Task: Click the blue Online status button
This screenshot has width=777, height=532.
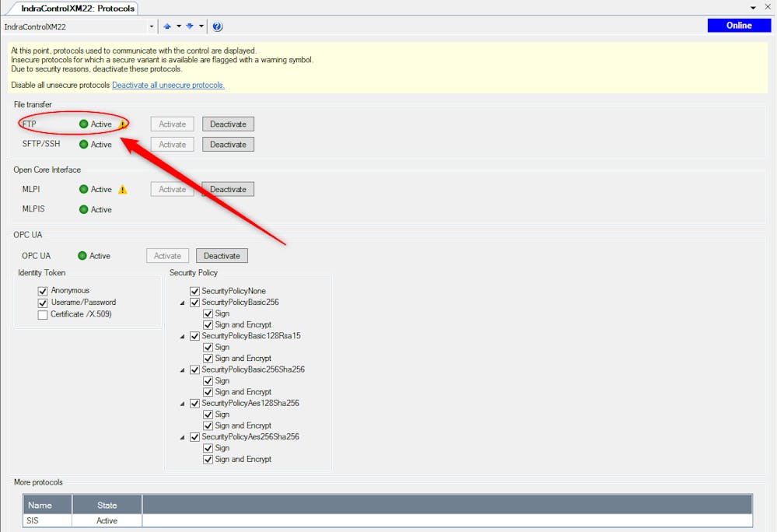Action: coord(739,26)
